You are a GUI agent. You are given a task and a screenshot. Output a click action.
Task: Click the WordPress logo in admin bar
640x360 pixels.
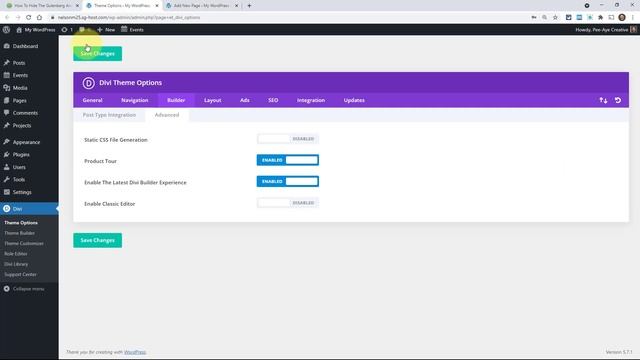(x=6, y=29)
